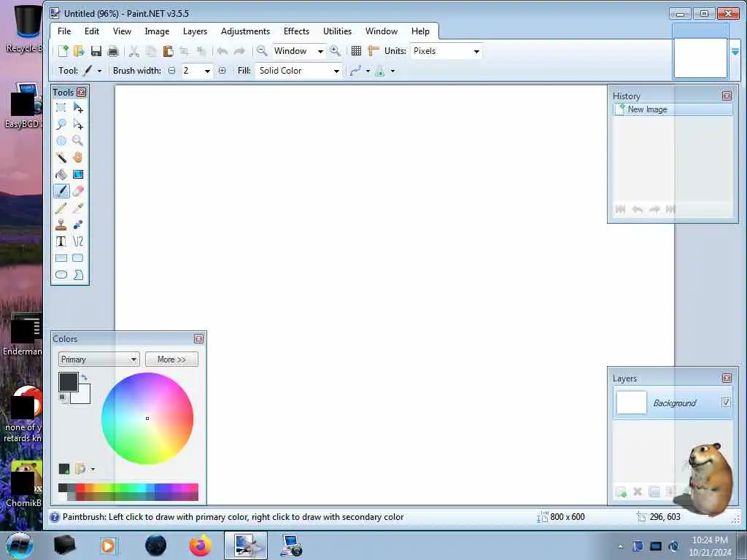747x560 pixels.
Task: Decrease brush width with minus button
Action: (x=171, y=71)
